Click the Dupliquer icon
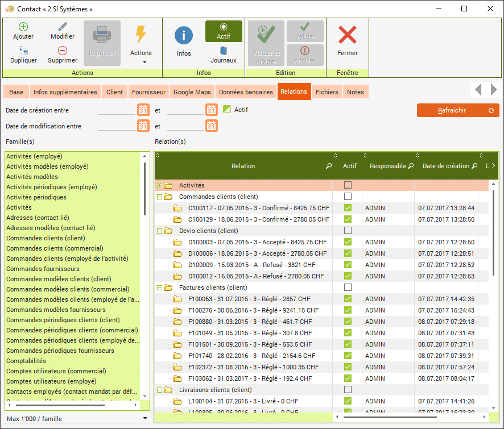 23,51
